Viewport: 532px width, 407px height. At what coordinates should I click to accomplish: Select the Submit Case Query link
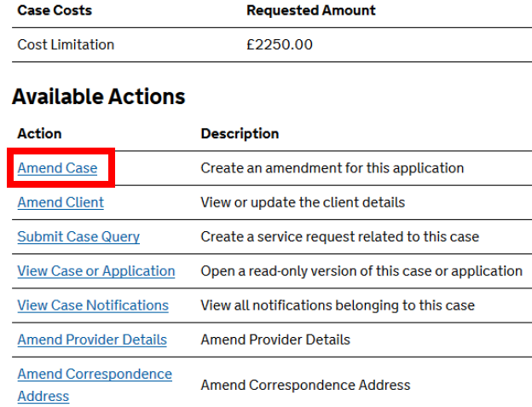click(78, 236)
